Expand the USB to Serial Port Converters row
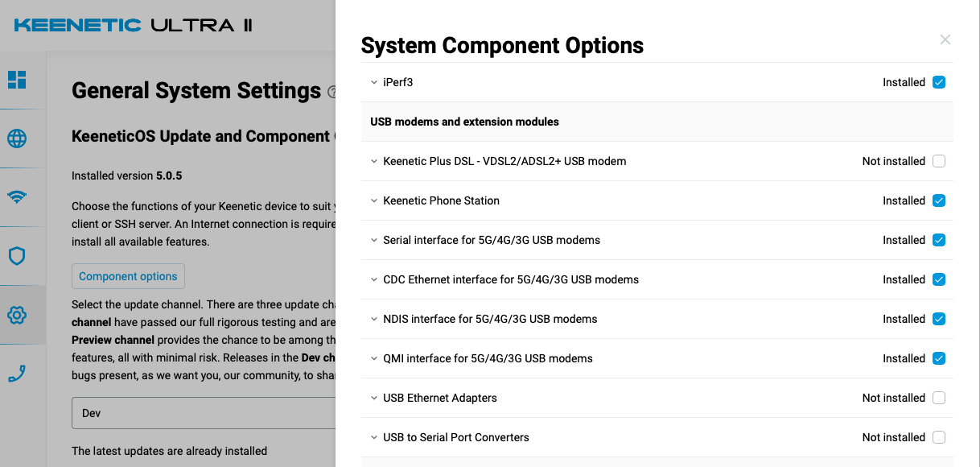The height and width of the screenshot is (467, 980). pyautogui.click(x=374, y=437)
